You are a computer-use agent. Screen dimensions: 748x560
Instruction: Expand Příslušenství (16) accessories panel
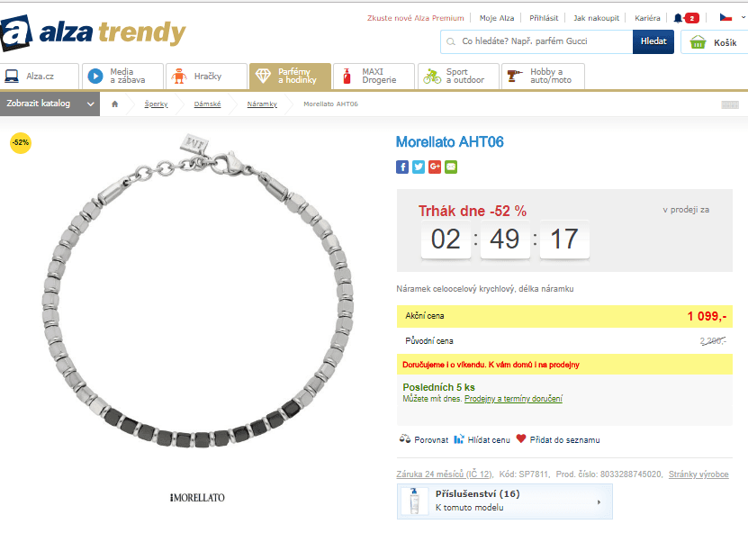click(x=504, y=501)
